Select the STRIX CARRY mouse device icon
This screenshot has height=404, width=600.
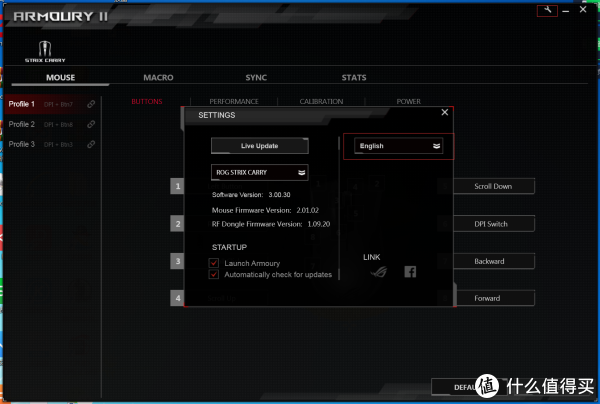click(x=45, y=51)
